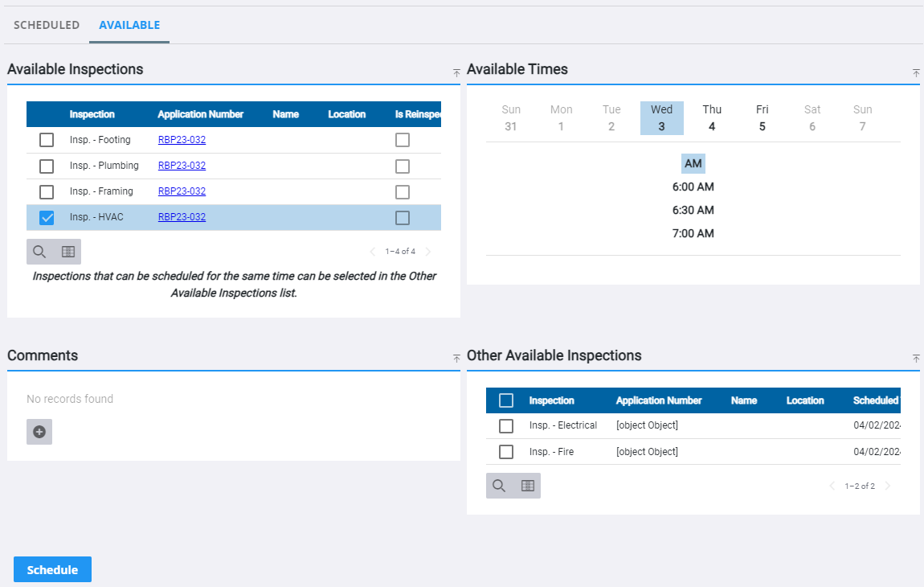Image resolution: width=924 pixels, height=587 pixels.
Task: Open the RBP23-032 application link for Insp. - Framing
Action: point(180,191)
